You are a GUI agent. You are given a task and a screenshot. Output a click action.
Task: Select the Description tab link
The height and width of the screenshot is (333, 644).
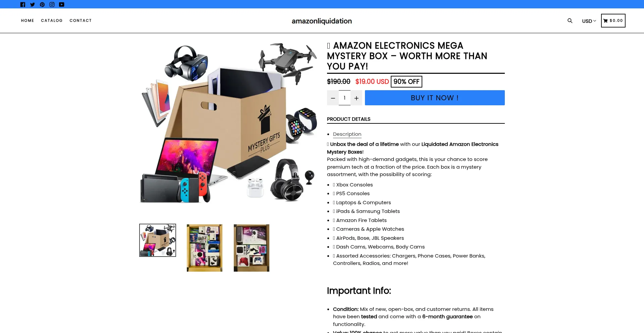pyautogui.click(x=347, y=134)
